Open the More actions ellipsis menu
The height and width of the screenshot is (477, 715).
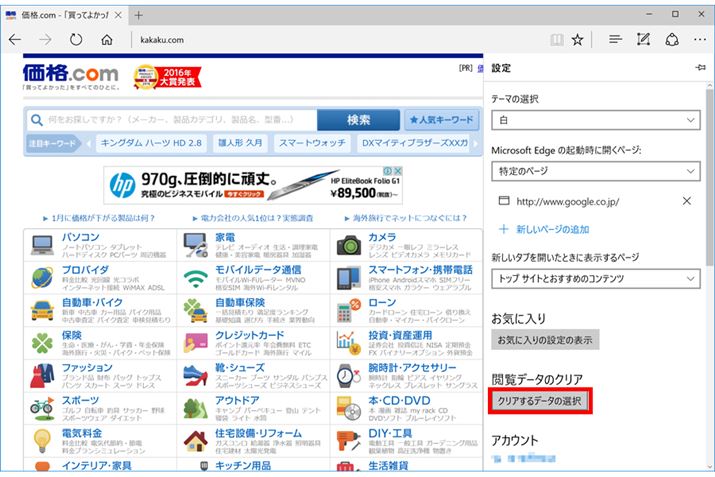[699, 40]
